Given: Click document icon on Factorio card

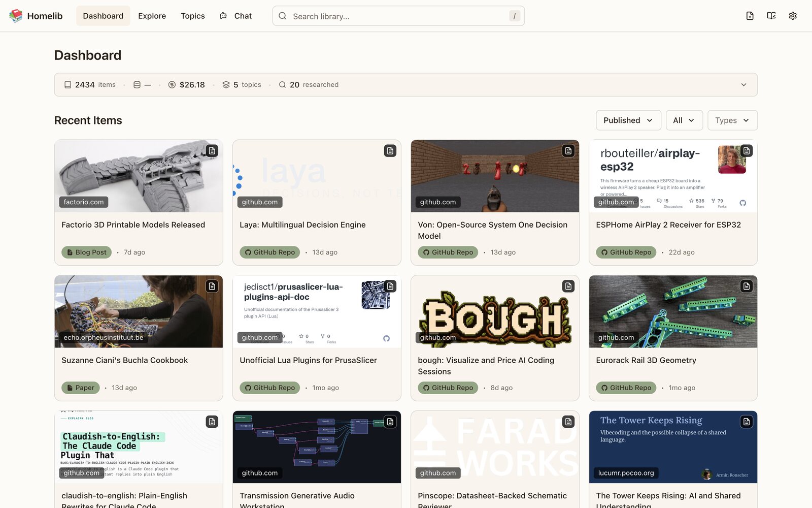Looking at the screenshot, I should [x=212, y=151].
